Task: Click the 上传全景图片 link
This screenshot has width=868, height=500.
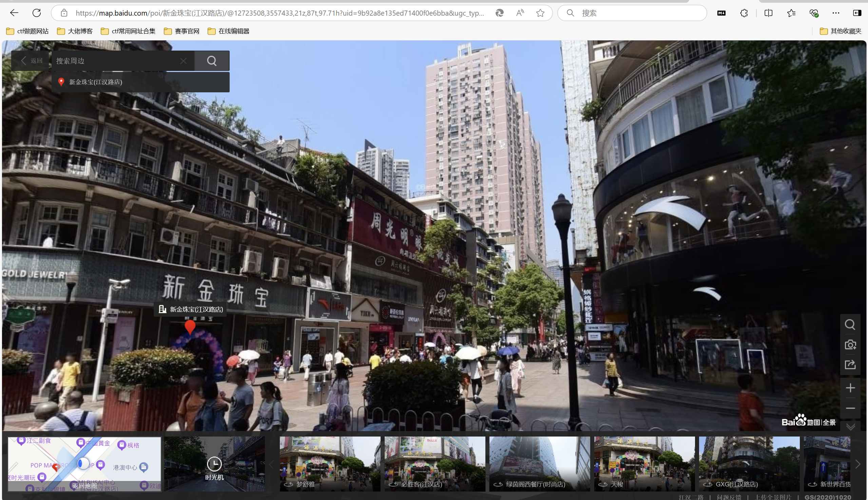Action: pos(773,497)
